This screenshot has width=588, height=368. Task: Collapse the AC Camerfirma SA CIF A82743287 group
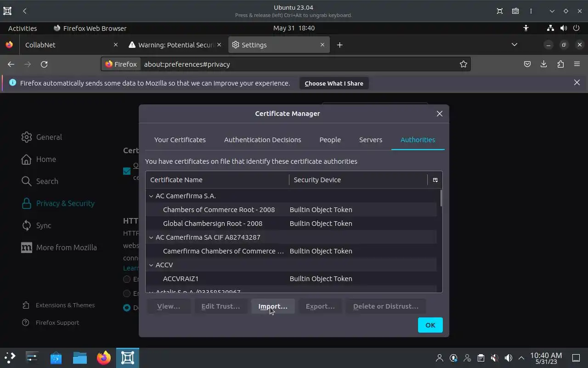click(x=151, y=237)
